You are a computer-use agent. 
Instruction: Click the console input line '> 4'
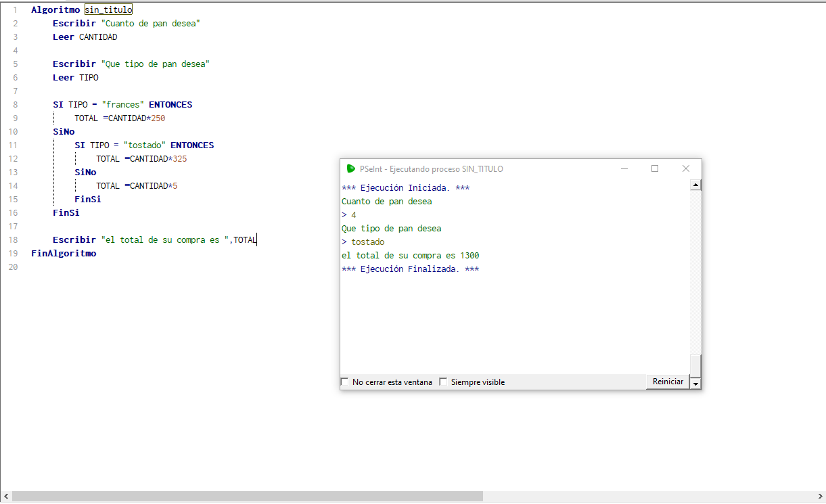pyautogui.click(x=349, y=215)
